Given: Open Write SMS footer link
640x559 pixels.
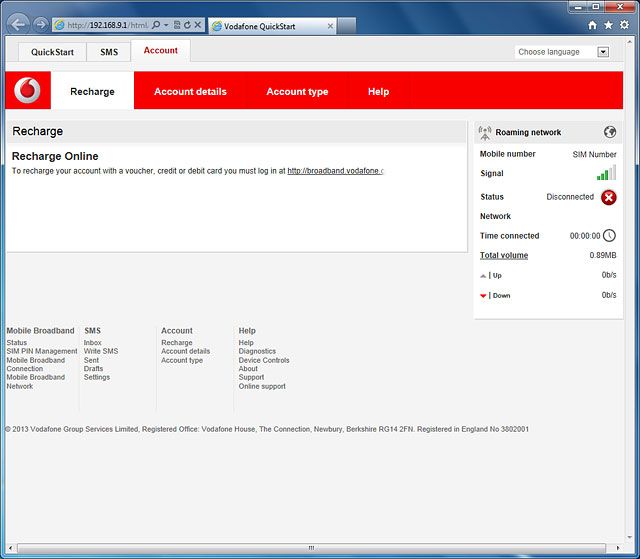Looking at the screenshot, I should [x=101, y=351].
